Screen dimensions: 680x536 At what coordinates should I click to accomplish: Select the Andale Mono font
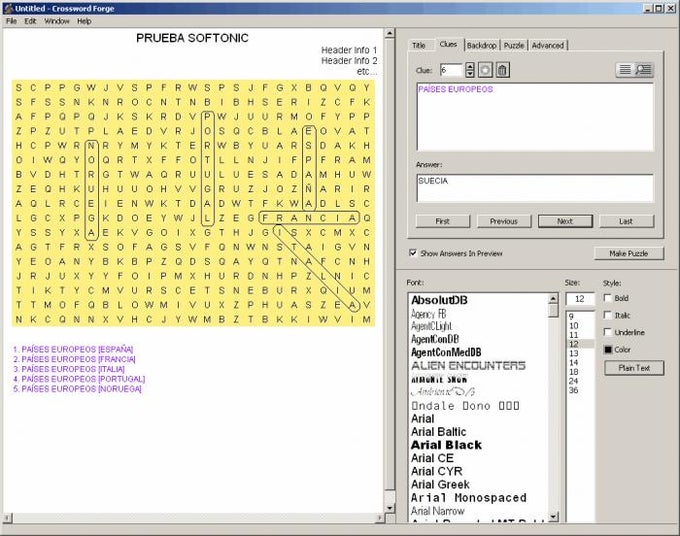point(465,406)
